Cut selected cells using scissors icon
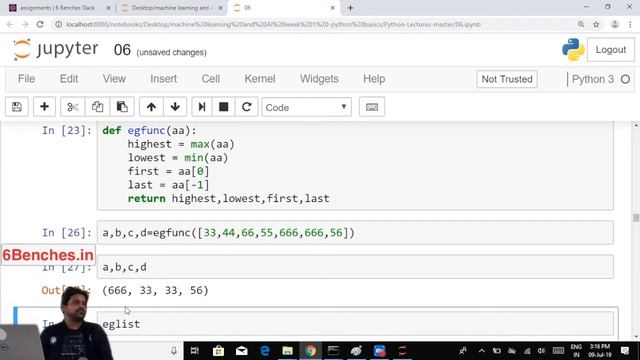Screen dimensions: 640x360 (72, 107)
